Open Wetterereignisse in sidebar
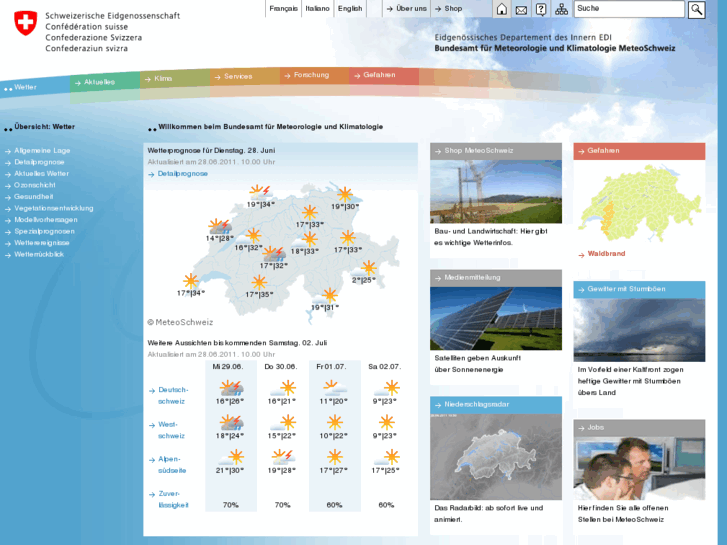The width and height of the screenshot is (727, 545). tap(42, 243)
